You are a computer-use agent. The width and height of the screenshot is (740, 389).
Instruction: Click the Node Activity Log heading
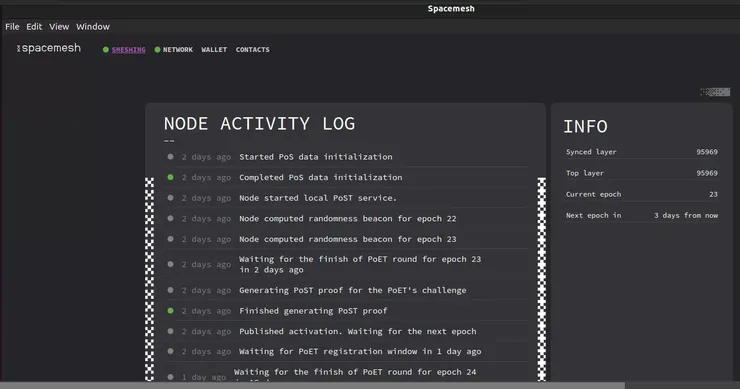259,124
